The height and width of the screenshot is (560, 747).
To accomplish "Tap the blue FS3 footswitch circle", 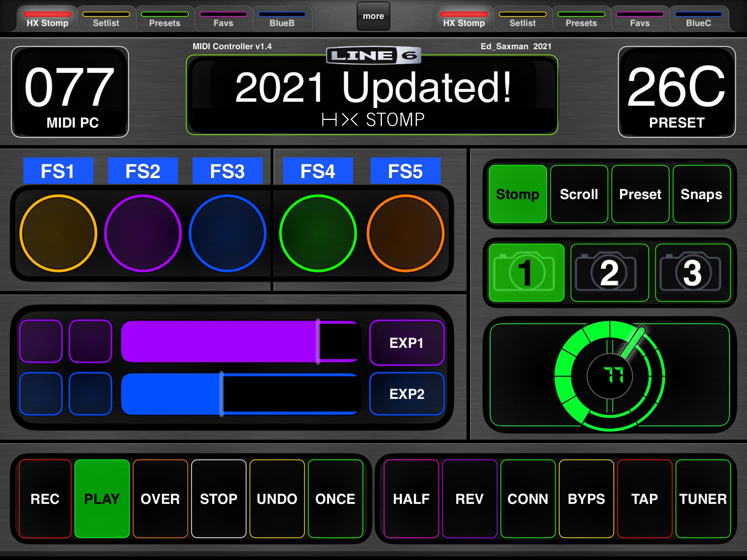I will 228,233.
